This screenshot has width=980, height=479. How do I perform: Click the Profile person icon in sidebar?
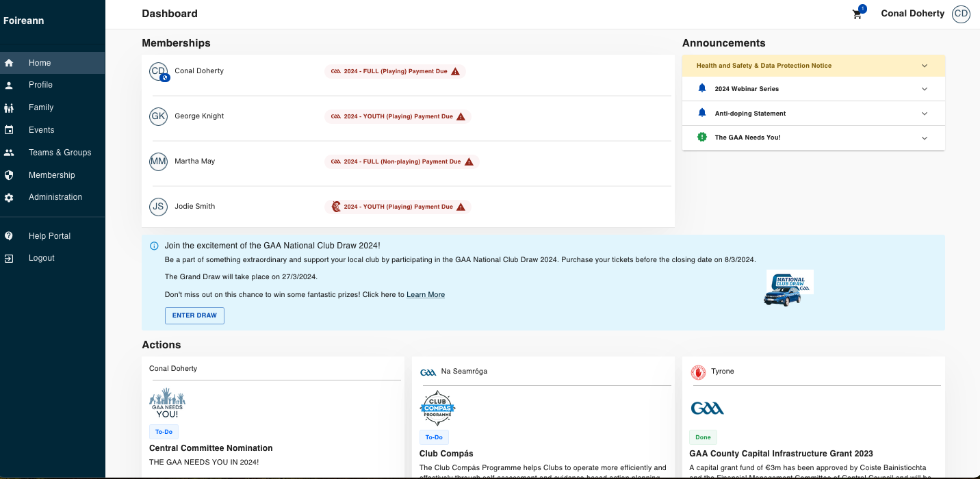coord(9,86)
